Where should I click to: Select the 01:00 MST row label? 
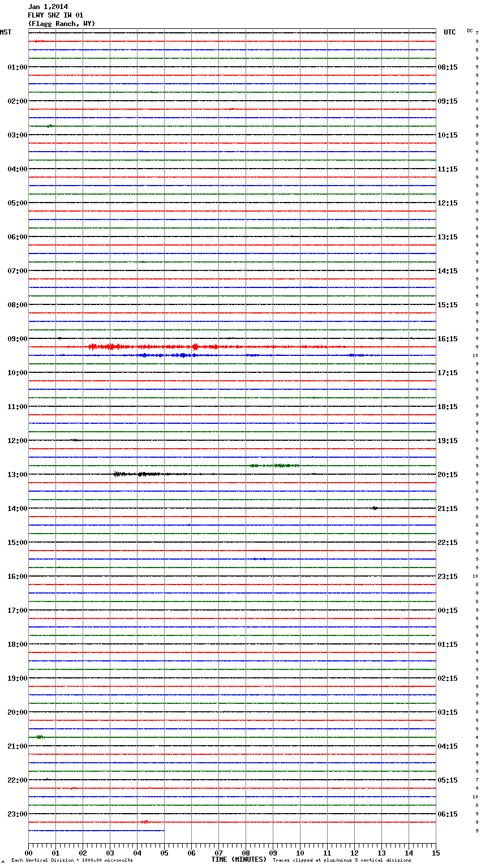[x=18, y=67]
